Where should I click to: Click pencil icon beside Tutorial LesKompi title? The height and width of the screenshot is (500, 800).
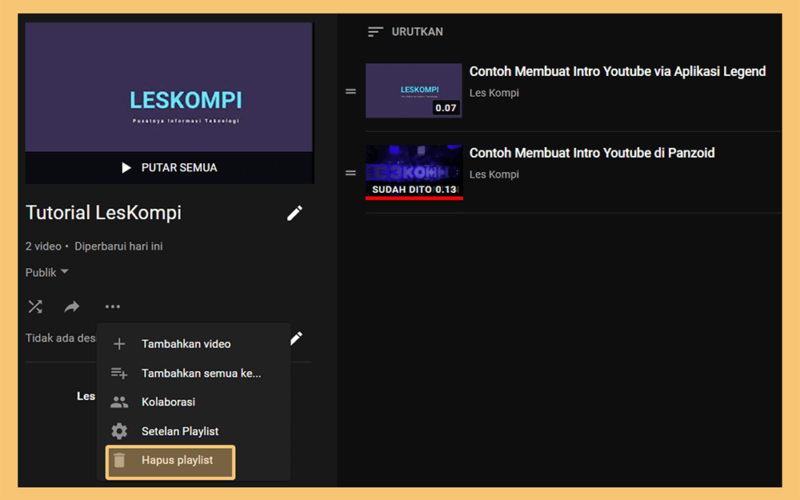click(294, 213)
